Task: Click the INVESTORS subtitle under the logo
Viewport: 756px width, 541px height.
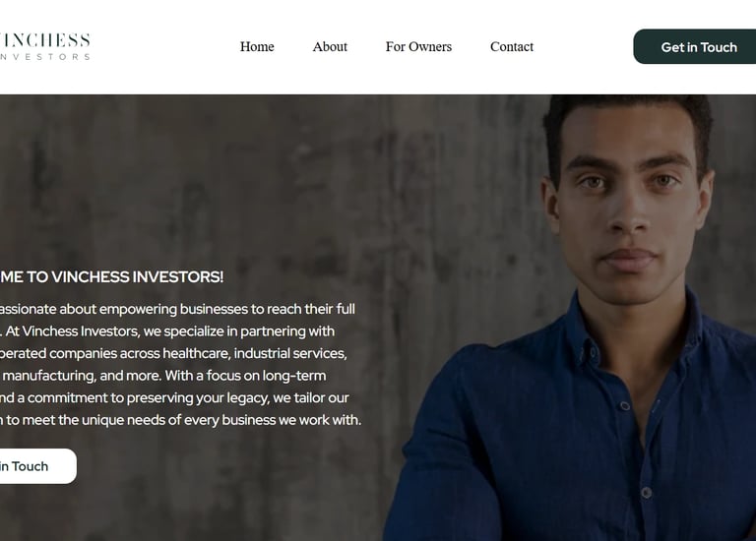Action: pyautogui.click(x=45, y=57)
